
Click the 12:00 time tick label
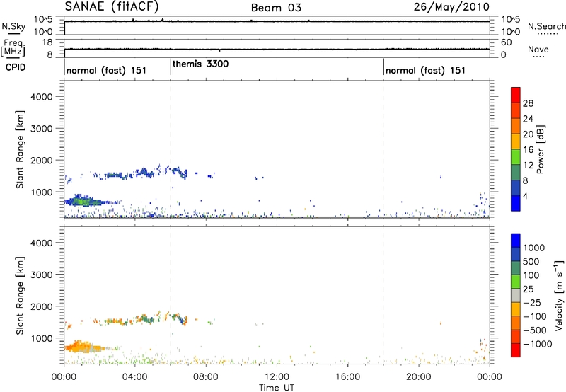point(277,377)
